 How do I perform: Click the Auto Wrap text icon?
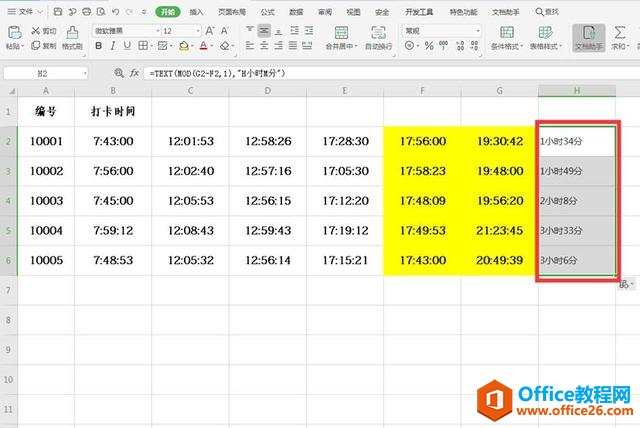coord(378,32)
